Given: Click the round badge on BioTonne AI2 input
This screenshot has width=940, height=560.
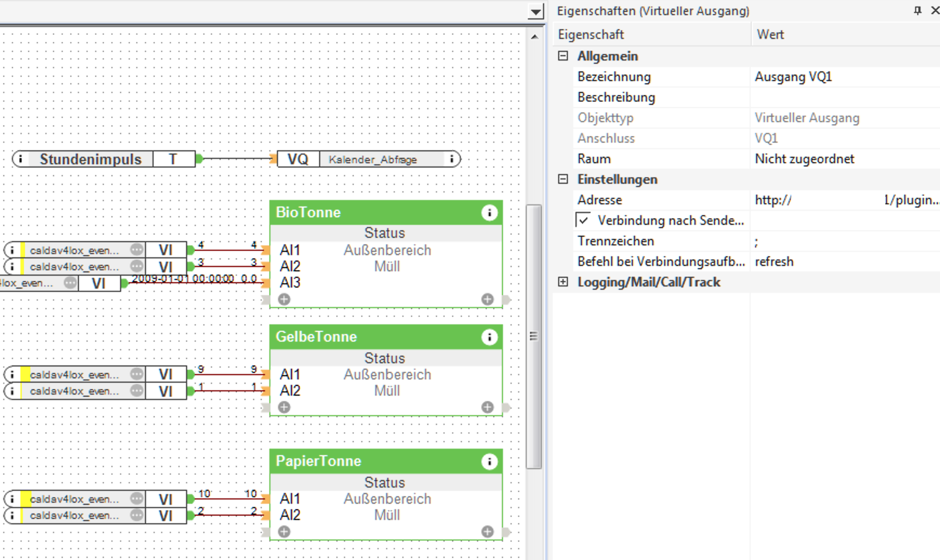Looking at the screenshot, I should tap(137, 266).
